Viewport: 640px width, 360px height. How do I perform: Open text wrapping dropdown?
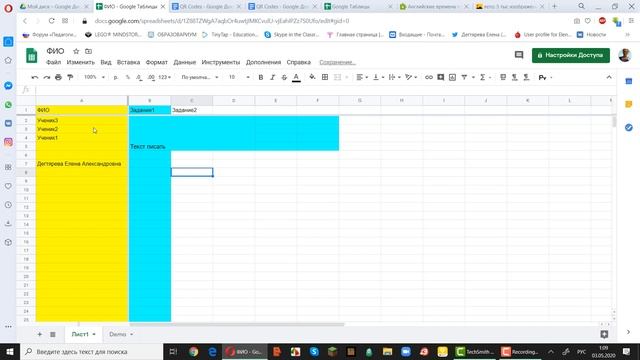coord(394,77)
